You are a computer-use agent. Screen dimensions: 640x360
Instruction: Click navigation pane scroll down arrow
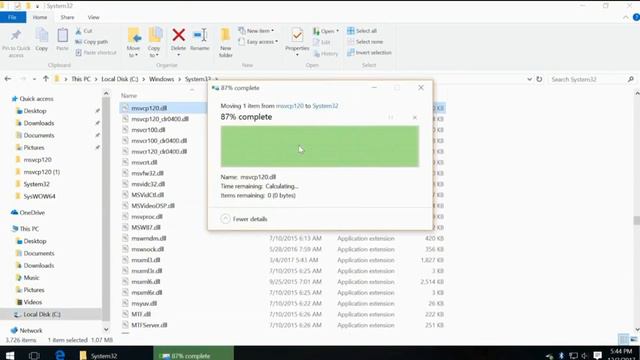tap(106, 329)
